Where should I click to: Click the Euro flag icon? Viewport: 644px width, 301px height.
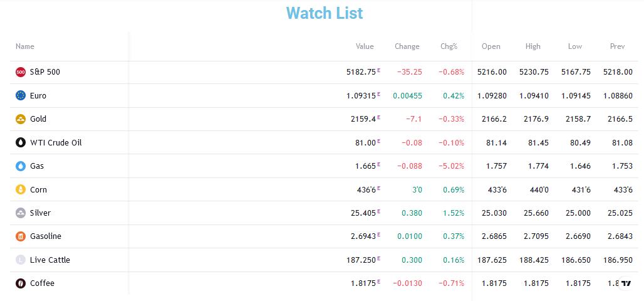coord(21,96)
